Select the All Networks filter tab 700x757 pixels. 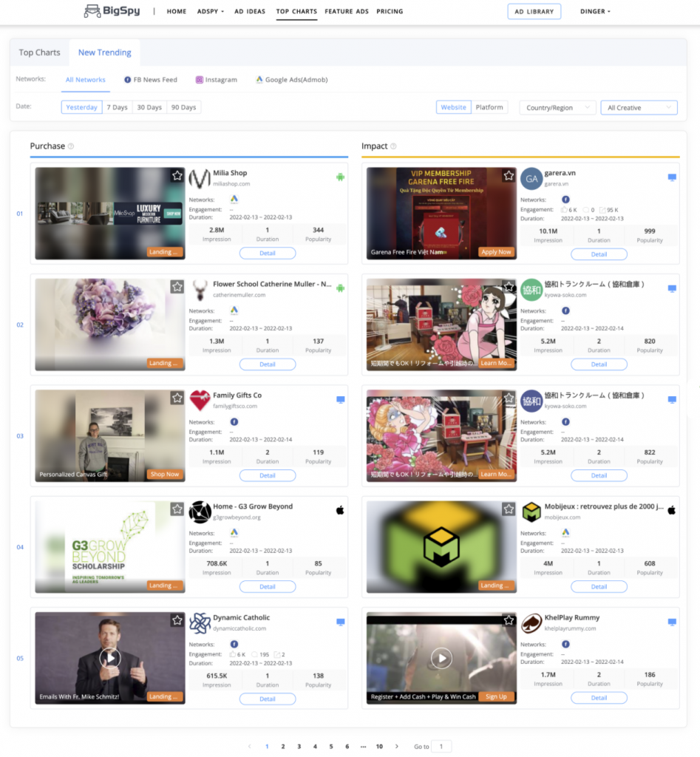[x=86, y=80]
